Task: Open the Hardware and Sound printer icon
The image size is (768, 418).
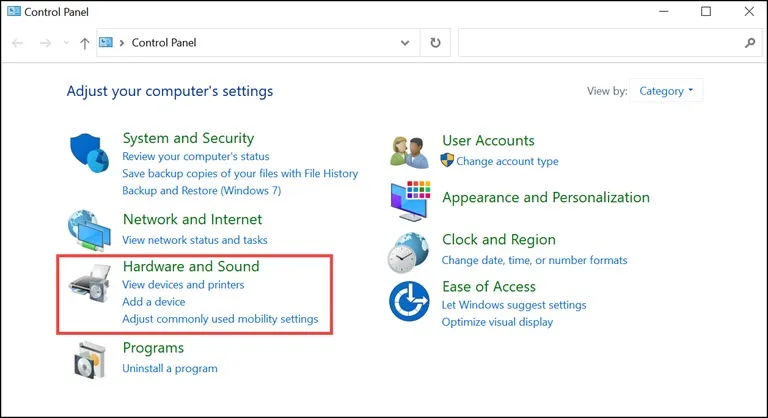Action: (x=90, y=284)
